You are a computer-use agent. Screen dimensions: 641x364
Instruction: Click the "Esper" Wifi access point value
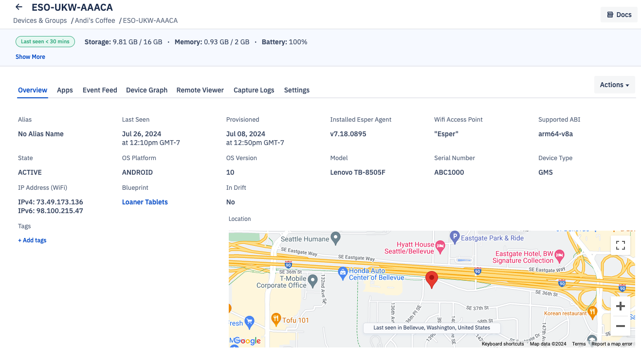pos(446,134)
